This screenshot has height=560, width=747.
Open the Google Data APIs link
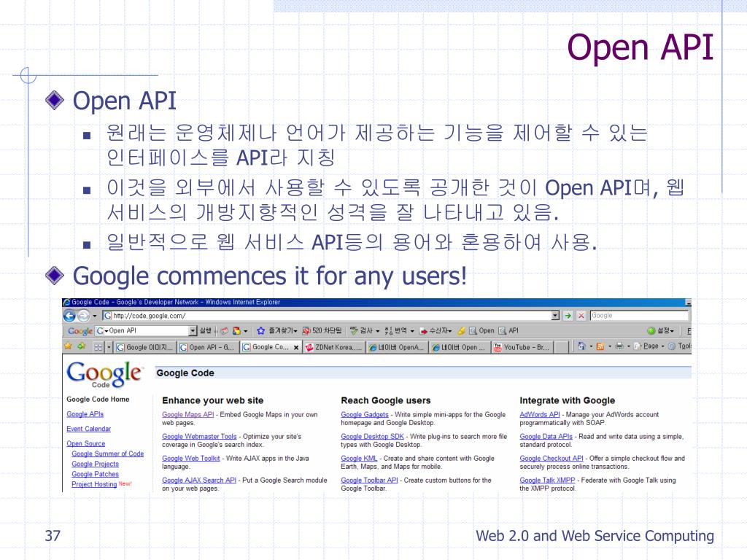tap(546, 437)
